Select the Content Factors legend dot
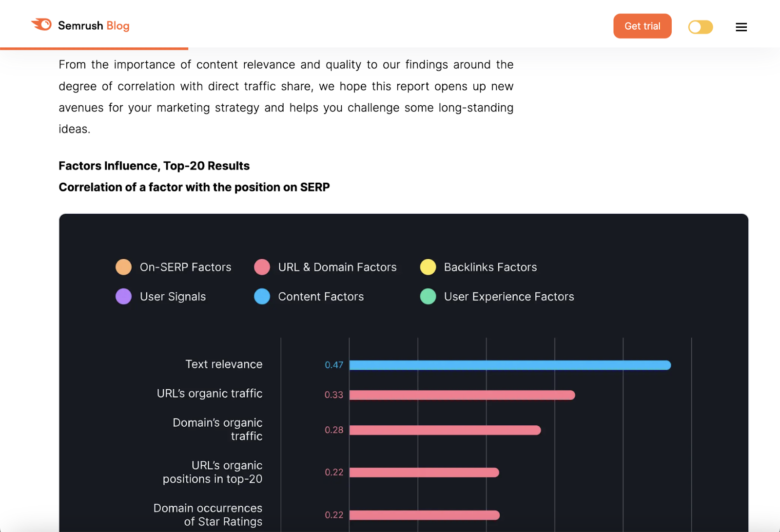Image resolution: width=780 pixels, height=532 pixels. 262,296
